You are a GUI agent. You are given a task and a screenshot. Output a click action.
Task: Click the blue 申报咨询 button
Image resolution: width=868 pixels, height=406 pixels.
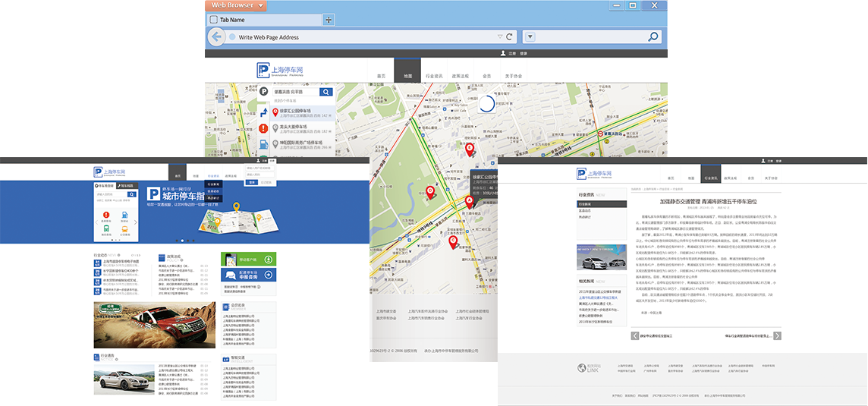pos(248,275)
